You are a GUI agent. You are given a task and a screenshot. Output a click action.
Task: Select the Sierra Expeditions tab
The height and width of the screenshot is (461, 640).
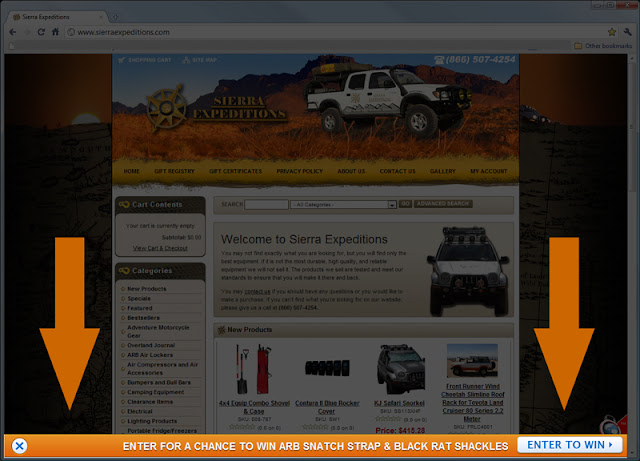(55, 17)
